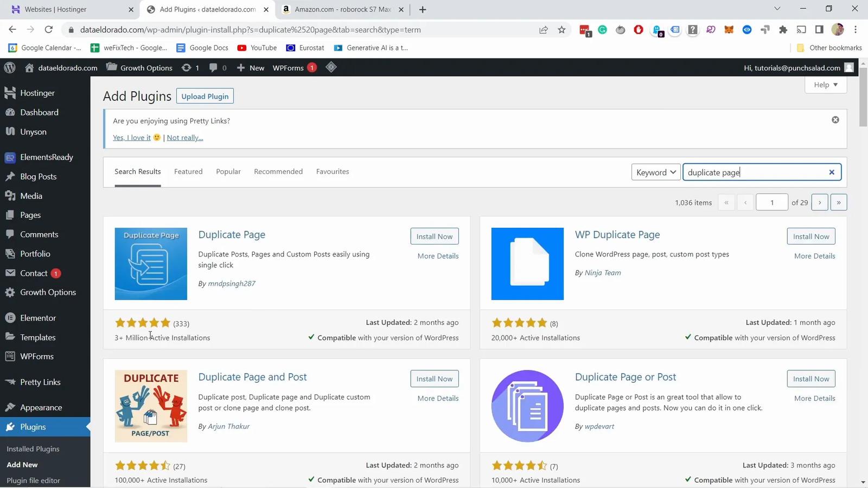Image resolution: width=868 pixels, height=488 pixels.
Task: Switch to the Recommended tab
Action: click(278, 172)
